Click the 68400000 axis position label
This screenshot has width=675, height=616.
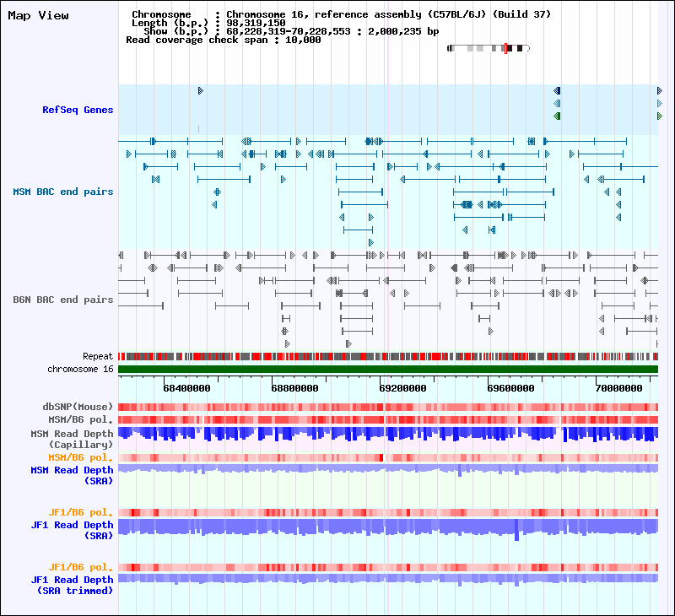(186, 388)
